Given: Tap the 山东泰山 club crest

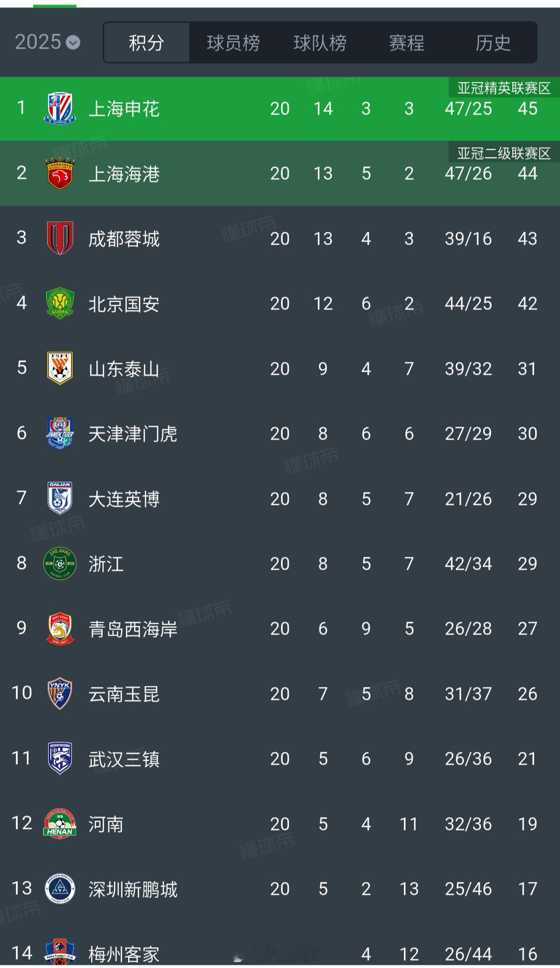Looking at the screenshot, I should pyautogui.click(x=60, y=368).
